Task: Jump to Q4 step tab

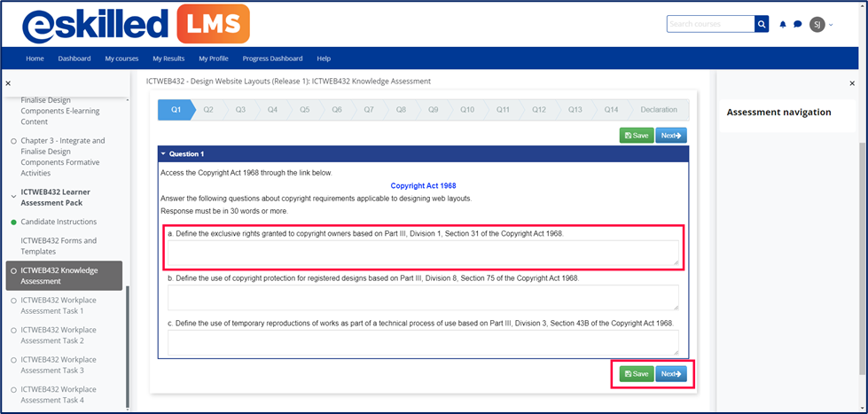Action: click(272, 110)
